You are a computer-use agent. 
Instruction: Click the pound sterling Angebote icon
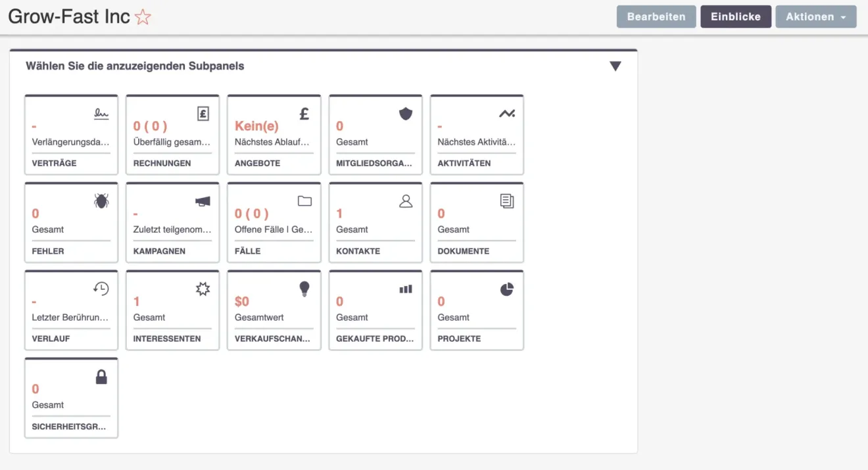303,113
